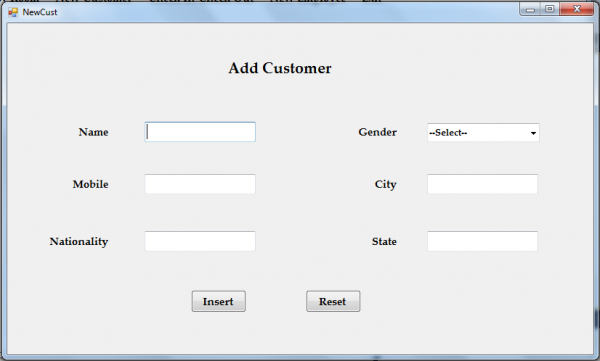Maximize the NewCust window

(x=549, y=9)
